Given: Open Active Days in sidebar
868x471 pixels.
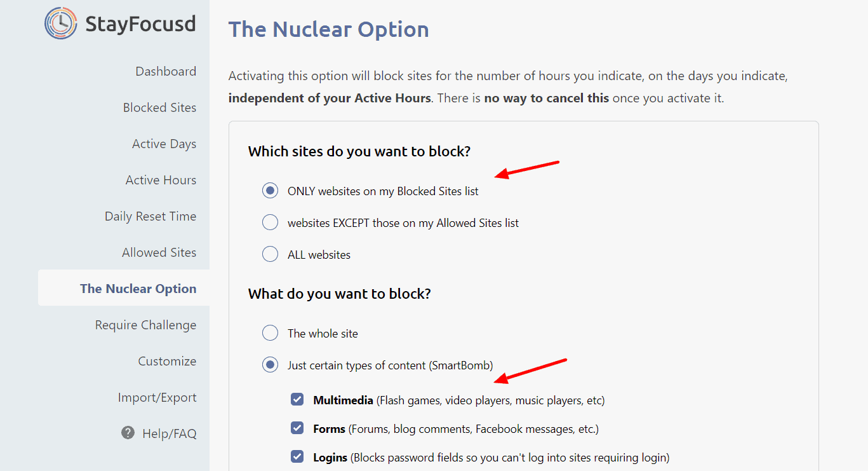Looking at the screenshot, I should pos(164,144).
